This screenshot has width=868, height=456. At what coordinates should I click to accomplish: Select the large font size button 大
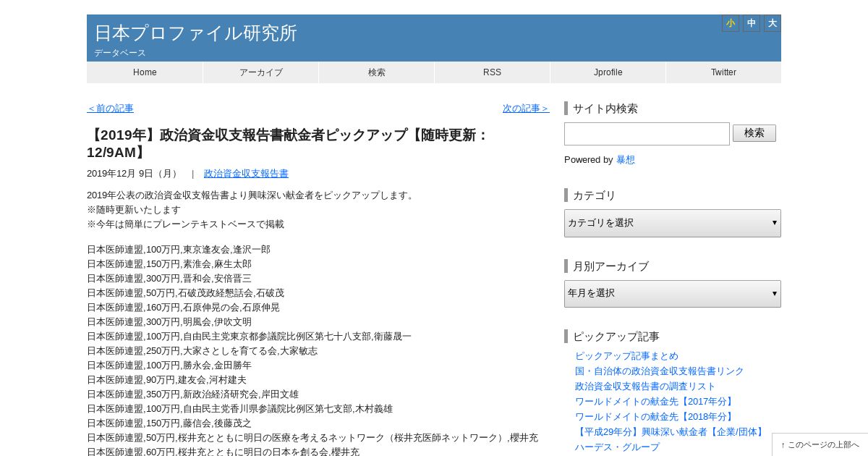(x=773, y=23)
